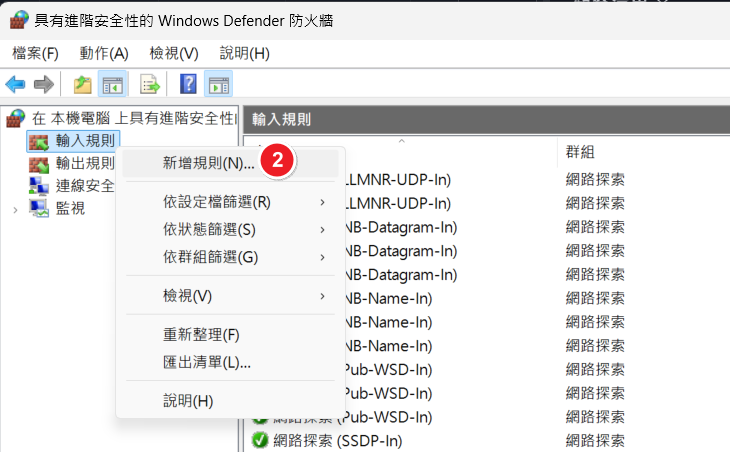
Task: Toggle the Show/Hide action pane icon
Action: pyautogui.click(x=218, y=84)
